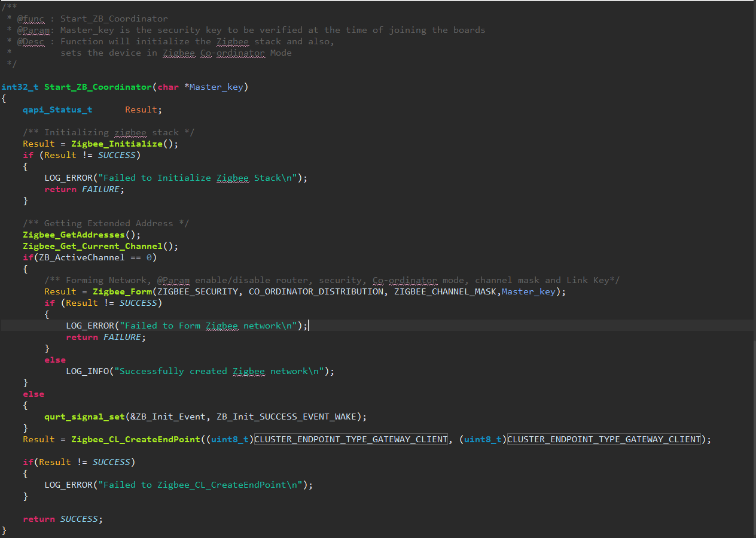Click the int32_t return type keyword
This screenshot has height=538, width=756.
[x=20, y=87]
